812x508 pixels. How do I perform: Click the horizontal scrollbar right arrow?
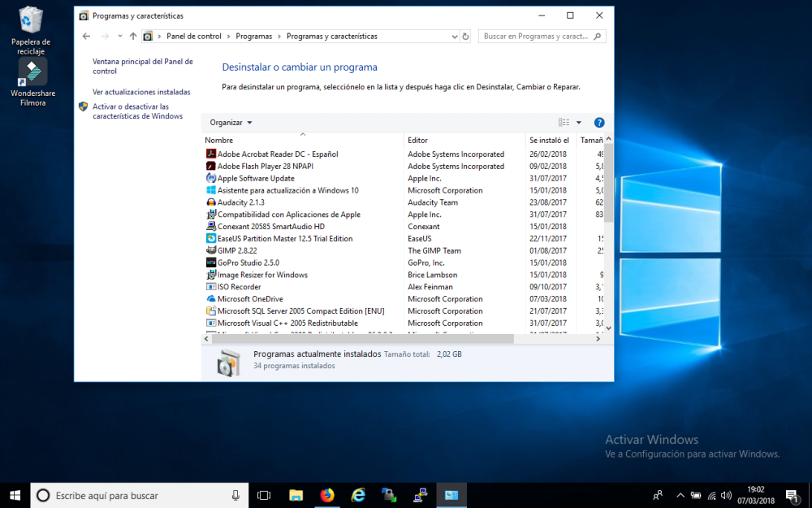point(598,338)
